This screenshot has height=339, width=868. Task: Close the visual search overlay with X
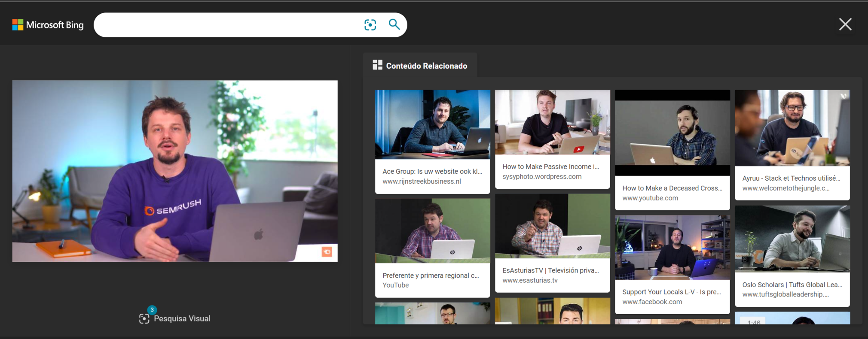click(x=845, y=24)
